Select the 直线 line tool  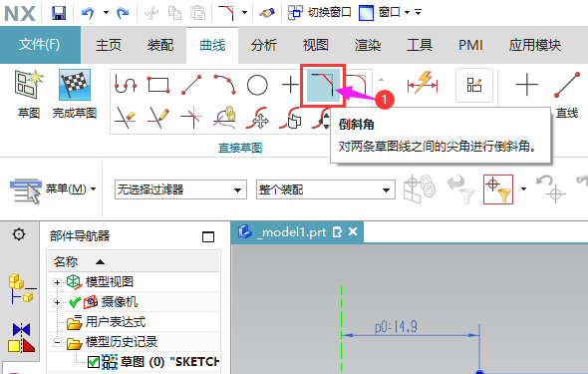pos(567,95)
